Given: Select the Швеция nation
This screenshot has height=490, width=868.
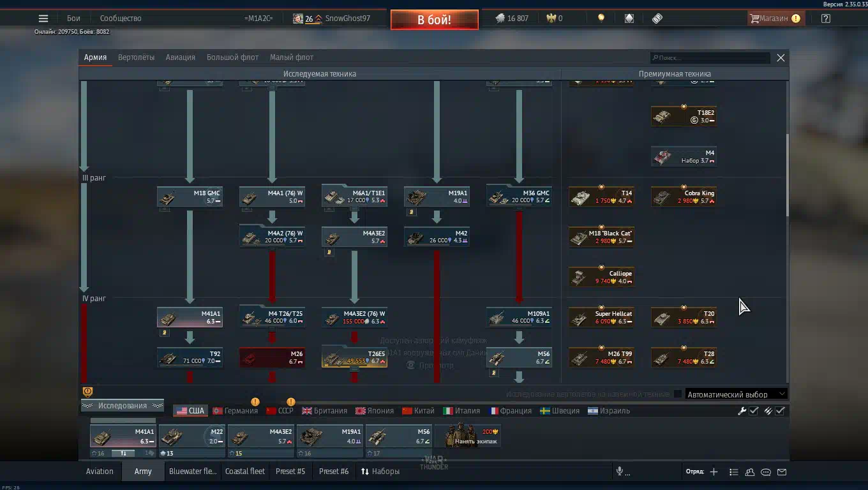Looking at the screenshot, I should pyautogui.click(x=560, y=411).
